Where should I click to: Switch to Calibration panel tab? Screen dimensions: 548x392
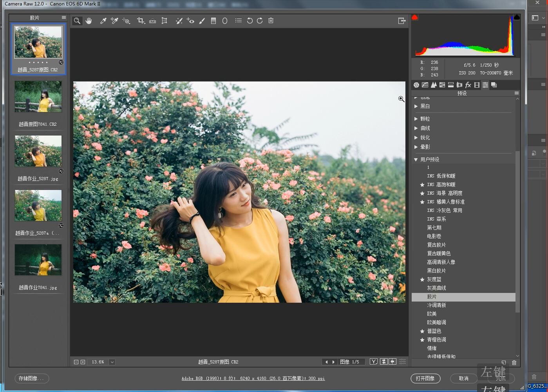coord(477,85)
